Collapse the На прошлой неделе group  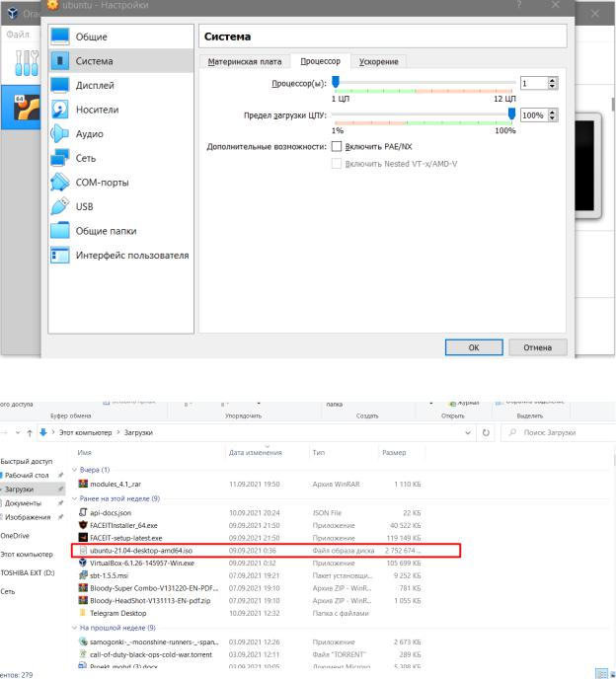click(x=74, y=628)
